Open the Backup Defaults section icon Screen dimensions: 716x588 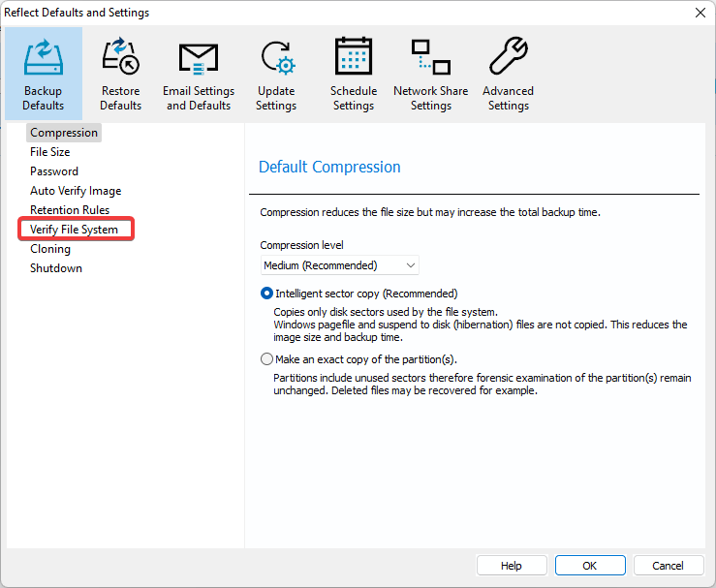[x=44, y=56]
